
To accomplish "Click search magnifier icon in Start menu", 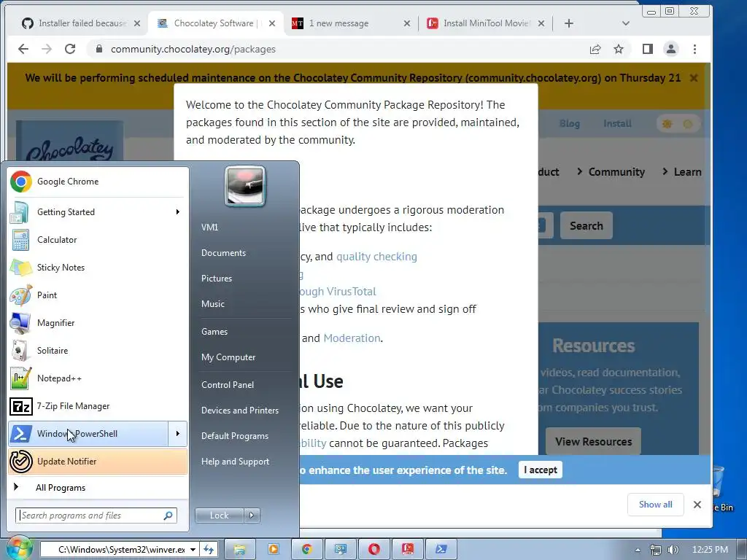I will (x=169, y=516).
